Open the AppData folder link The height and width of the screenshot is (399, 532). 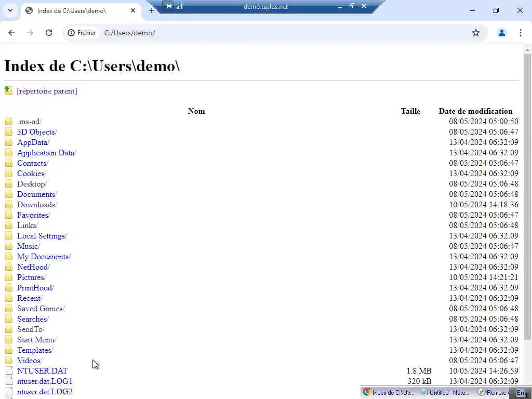tap(33, 142)
